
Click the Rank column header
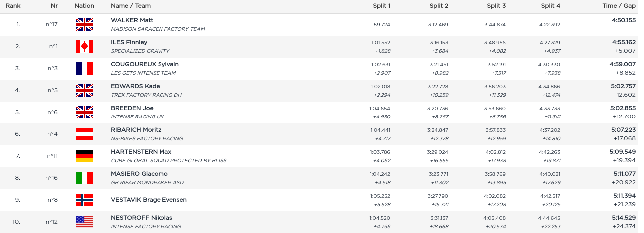[x=13, y=6]
